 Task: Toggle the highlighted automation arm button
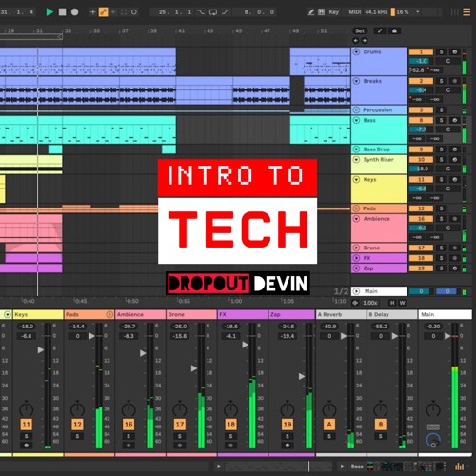103,12
